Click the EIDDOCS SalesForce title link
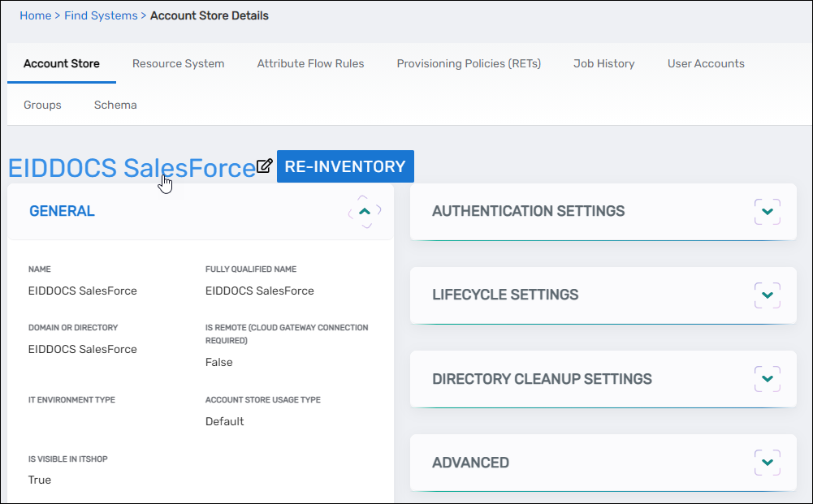Viewport: 813px width, 504px height. [131, 168]
